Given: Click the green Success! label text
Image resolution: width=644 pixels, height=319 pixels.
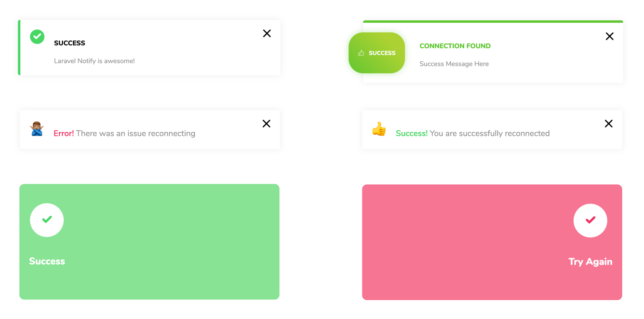Looking at the screenshot, I should (x=412, y=134).
